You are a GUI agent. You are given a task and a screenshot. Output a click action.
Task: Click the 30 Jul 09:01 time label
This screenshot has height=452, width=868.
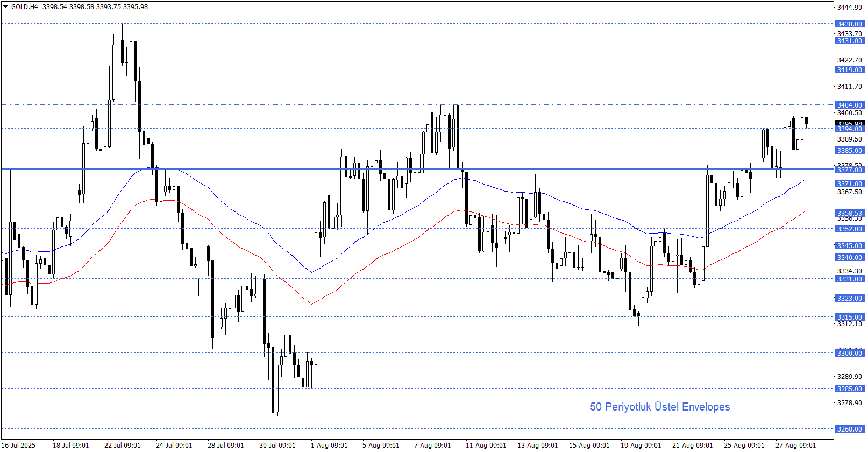(x=278, y=445)
